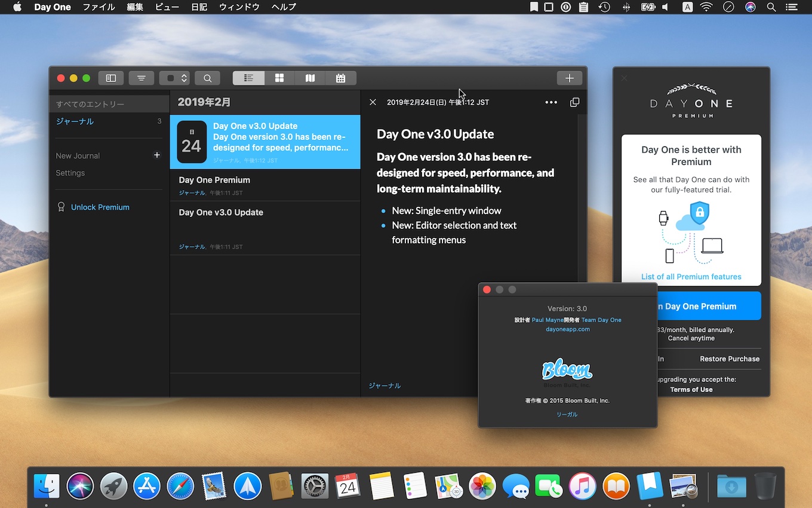Open Photos from the Dock
The width and height of the screenshot is (812, 508).
coord(482,485)
